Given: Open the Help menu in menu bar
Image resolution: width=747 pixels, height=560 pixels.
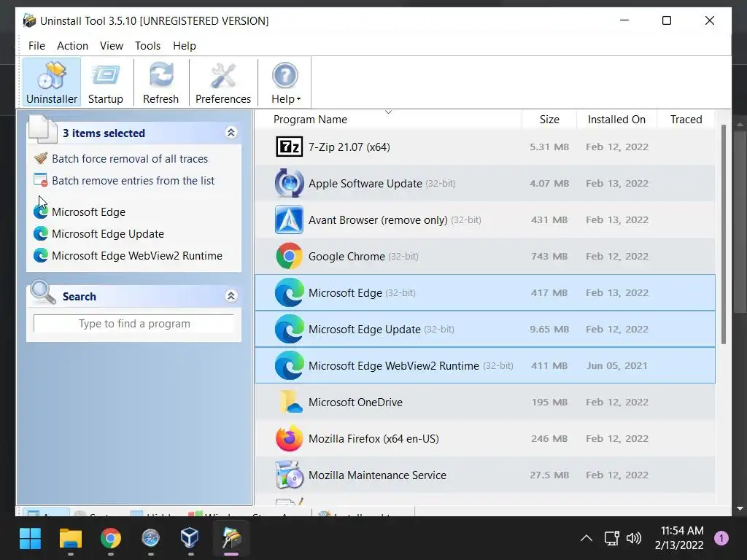Looking at the screenshot, I should pyautogui.click(x=185, y=46).
